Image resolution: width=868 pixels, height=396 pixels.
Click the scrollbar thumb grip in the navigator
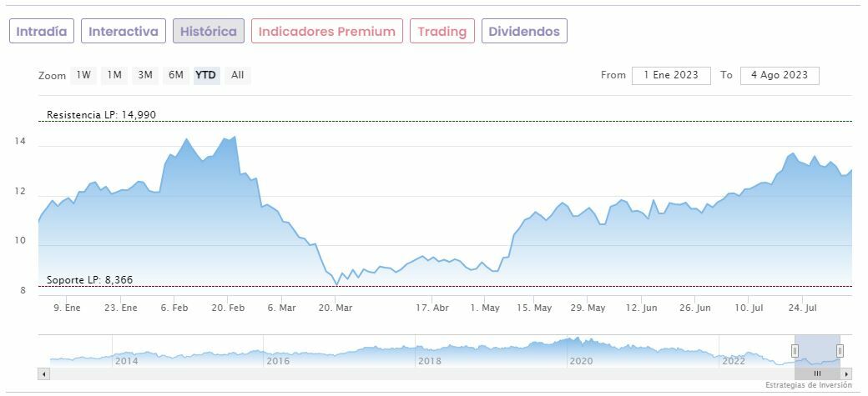tap(817, 373)
